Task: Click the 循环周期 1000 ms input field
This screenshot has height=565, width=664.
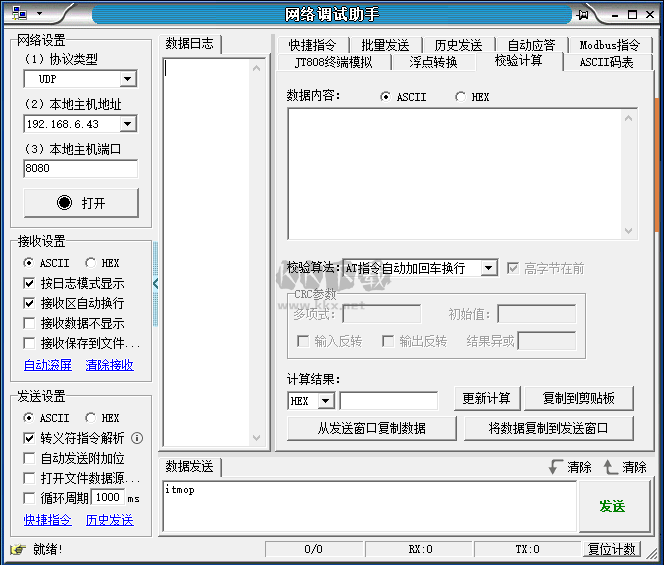Action: tap(108, 497)
